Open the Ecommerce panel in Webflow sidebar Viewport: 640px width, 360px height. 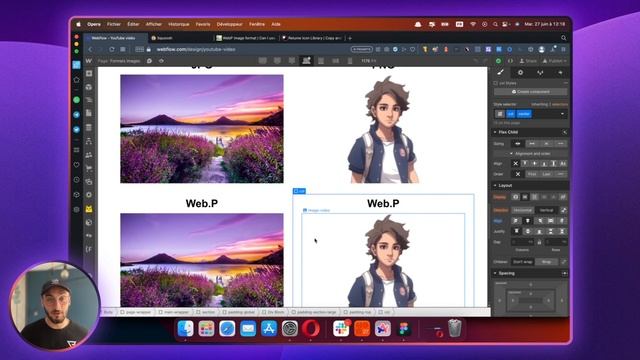[x=89, y=168]
